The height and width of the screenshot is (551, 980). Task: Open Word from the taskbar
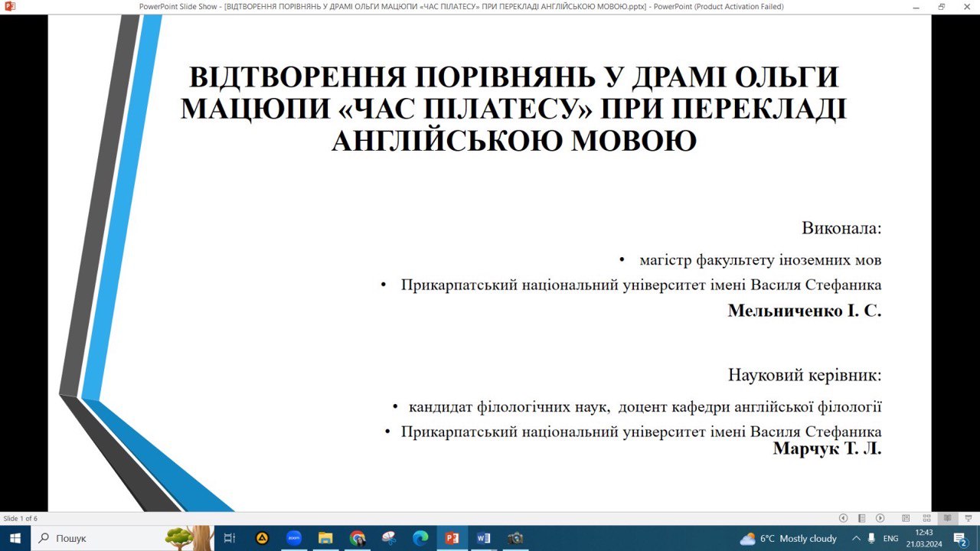pyautogui.click(x=483, y=538)
